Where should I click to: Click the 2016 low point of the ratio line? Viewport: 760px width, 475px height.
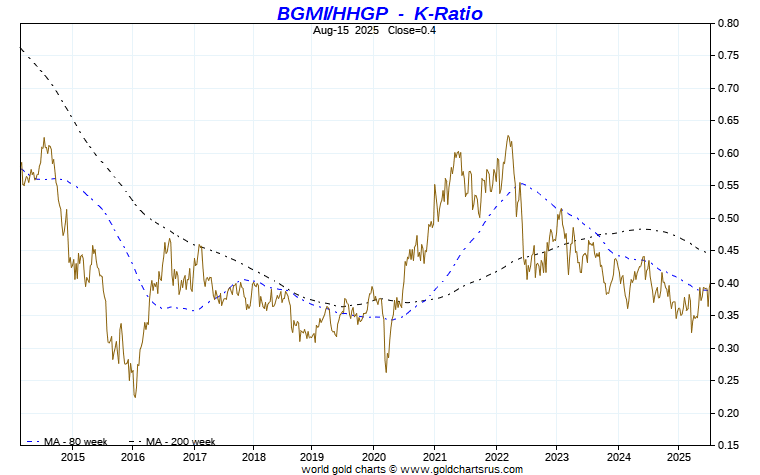135,397
